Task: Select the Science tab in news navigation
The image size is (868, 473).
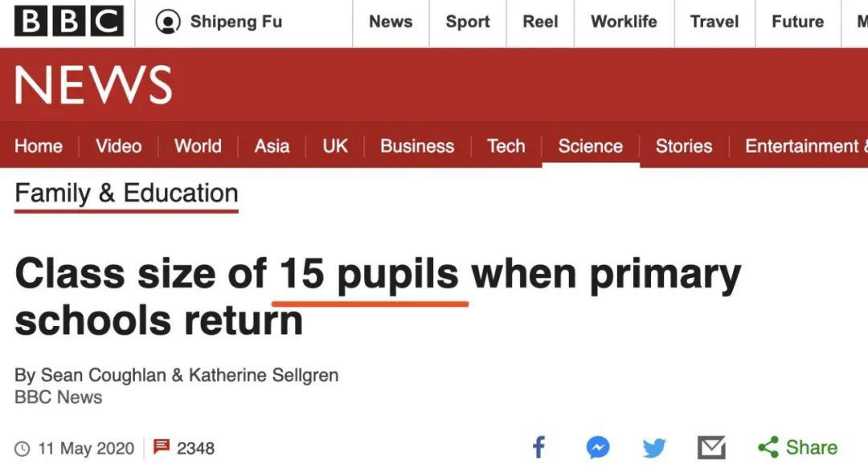Action: (590, 146)
